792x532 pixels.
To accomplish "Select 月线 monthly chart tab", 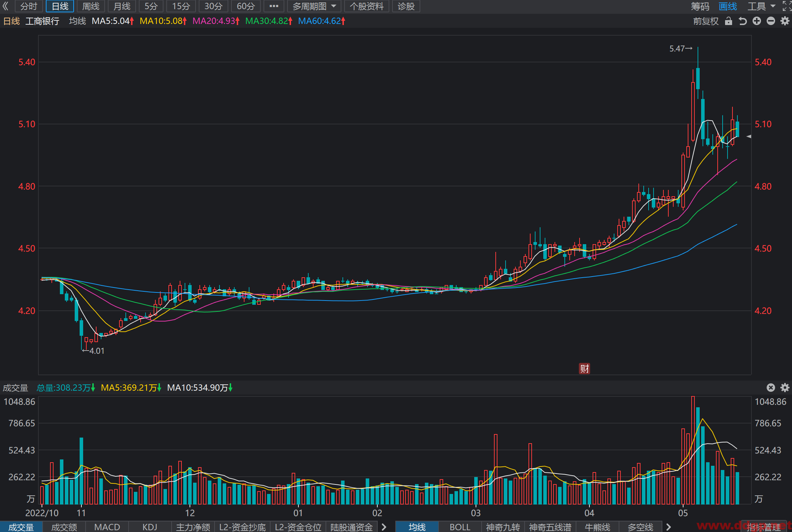I will pos(122,6).
